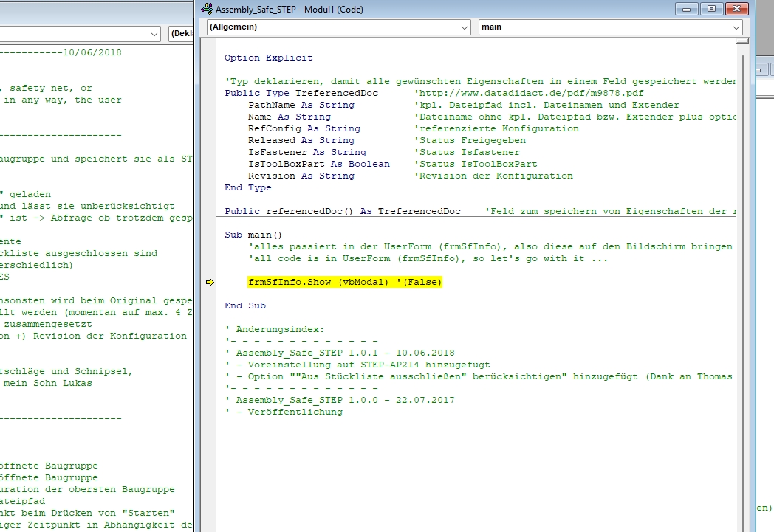
Task: Click the 'RefConfig As String' line
Action: click(304, 128)
